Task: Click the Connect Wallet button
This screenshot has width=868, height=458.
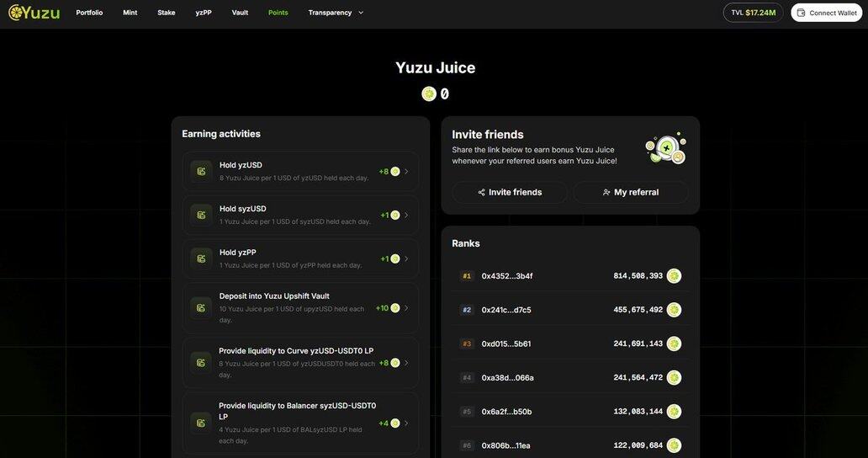Action: click(826, 13)
